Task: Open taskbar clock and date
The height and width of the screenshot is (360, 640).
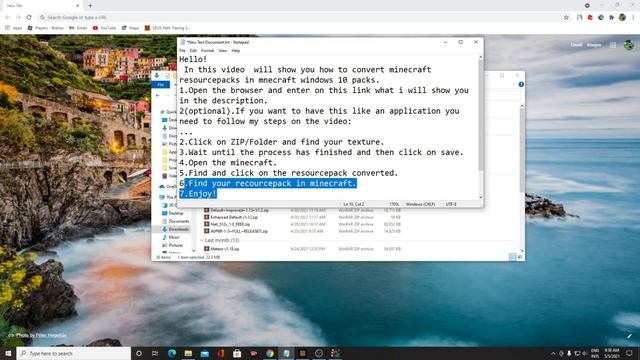Action: [611, 353]
